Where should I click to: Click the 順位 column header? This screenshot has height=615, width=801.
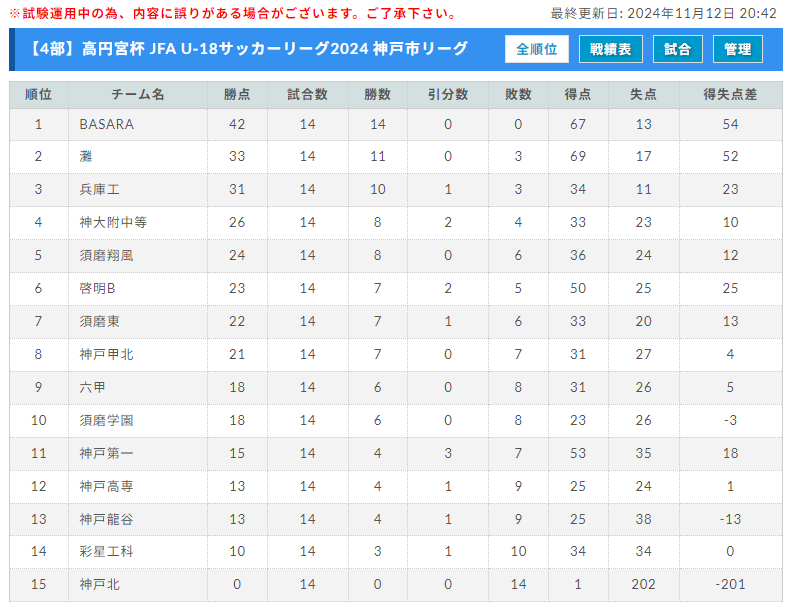pyautogui.click(x=39, y=94)
